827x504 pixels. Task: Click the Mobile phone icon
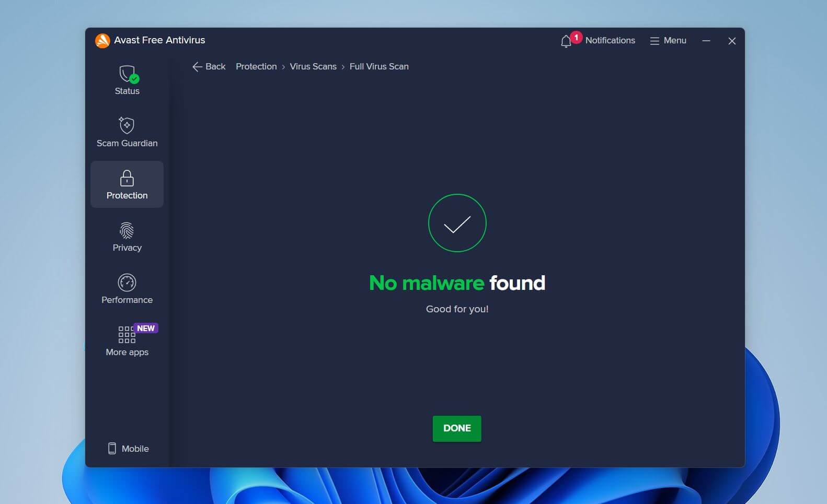click(x=112, y=449)
